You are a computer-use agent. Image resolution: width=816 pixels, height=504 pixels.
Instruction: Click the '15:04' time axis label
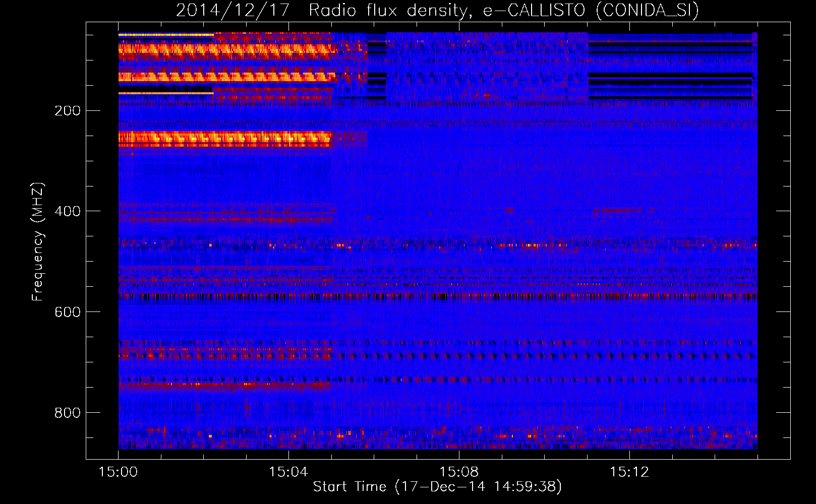click(288, 472)
